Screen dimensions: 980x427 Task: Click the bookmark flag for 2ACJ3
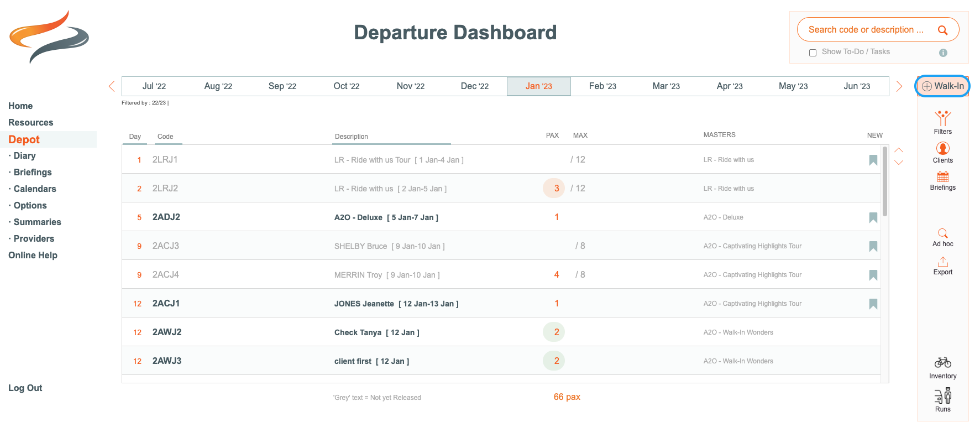click(873, 246)
